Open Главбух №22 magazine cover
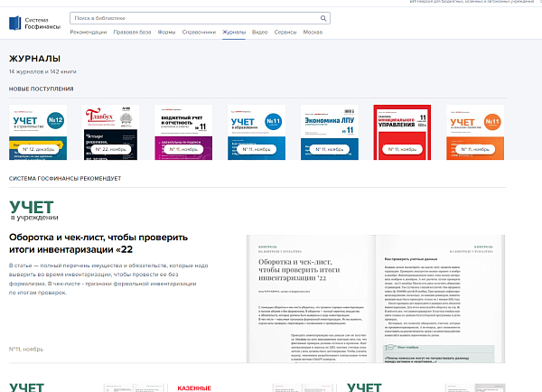542x392 pixels. [110, 132]
